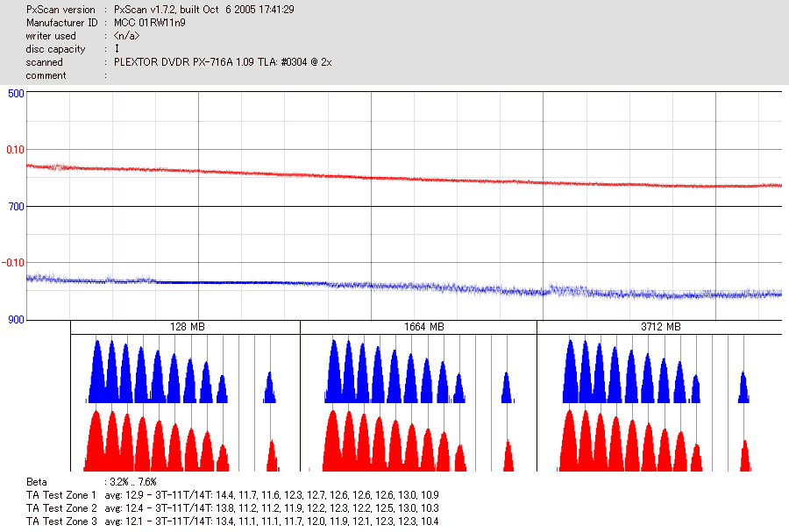789x532 pixels.
Task: Click the isolated red 14T peak in 1664 MB zone
Action: pos(508,456)
